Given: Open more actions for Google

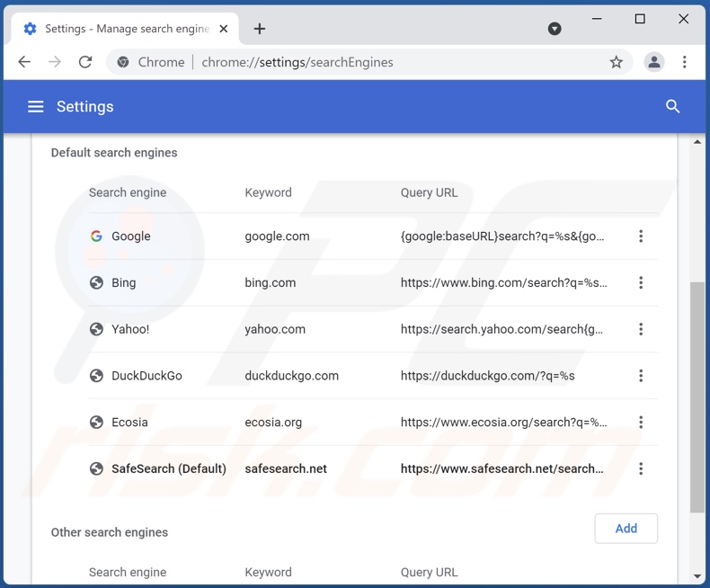Looking at the screenshot, I should click(x=640, y=236).
